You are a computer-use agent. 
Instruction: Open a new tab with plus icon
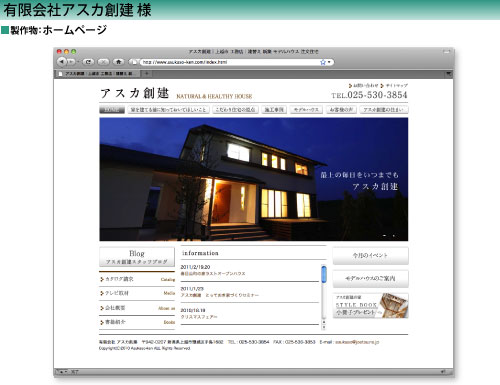146,73
